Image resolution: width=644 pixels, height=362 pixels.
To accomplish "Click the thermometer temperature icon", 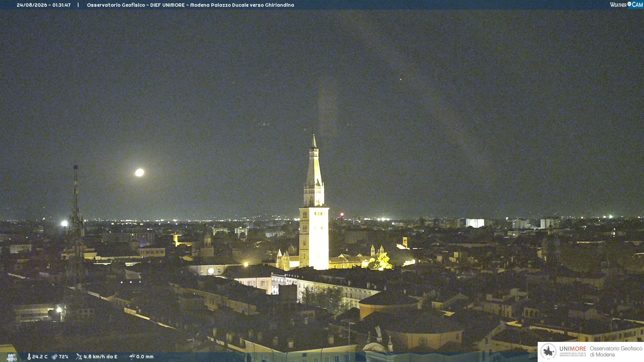I will (29, 357).
